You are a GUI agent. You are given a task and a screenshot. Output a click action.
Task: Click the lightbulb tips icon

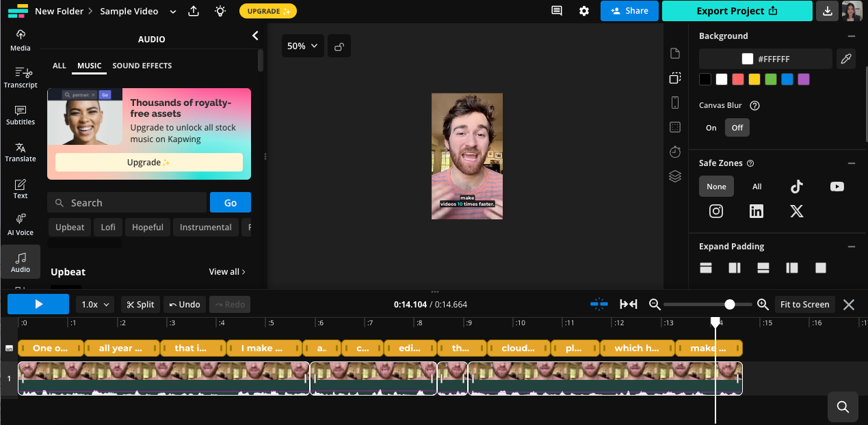coord(220,11)
